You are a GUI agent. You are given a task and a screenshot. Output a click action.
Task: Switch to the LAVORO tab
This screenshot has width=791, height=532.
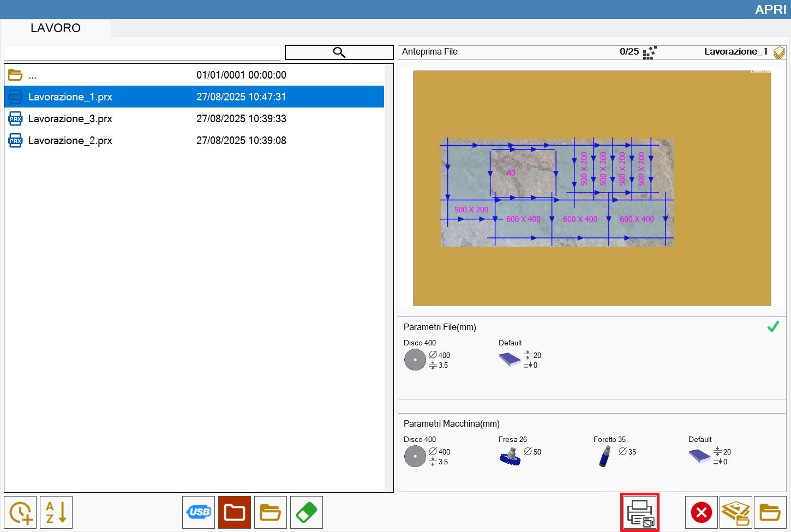[x=56, y=28]
